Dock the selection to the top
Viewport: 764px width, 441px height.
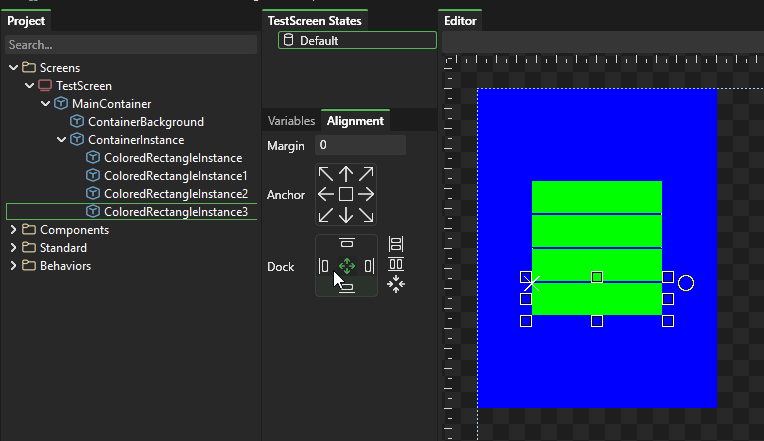(347, 243)
